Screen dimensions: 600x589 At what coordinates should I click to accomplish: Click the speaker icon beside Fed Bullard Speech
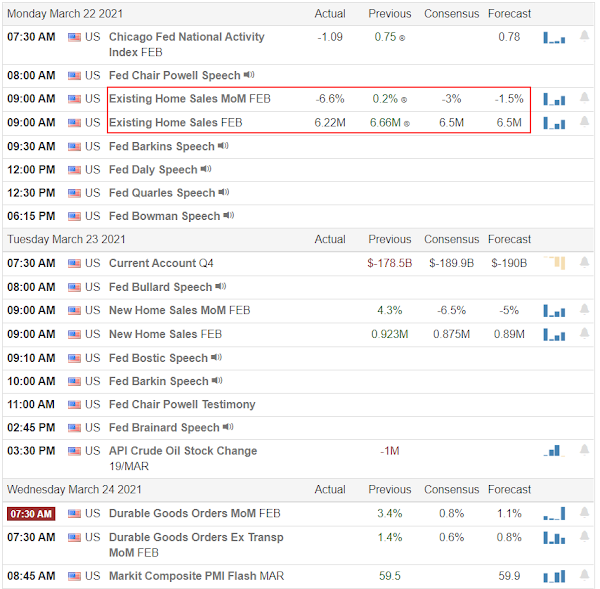221,286
